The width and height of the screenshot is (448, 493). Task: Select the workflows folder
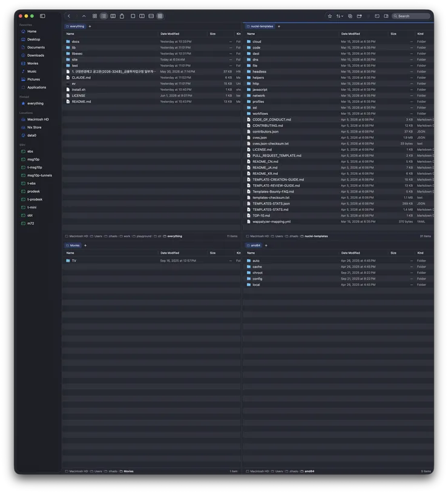(x=339, y=114)
